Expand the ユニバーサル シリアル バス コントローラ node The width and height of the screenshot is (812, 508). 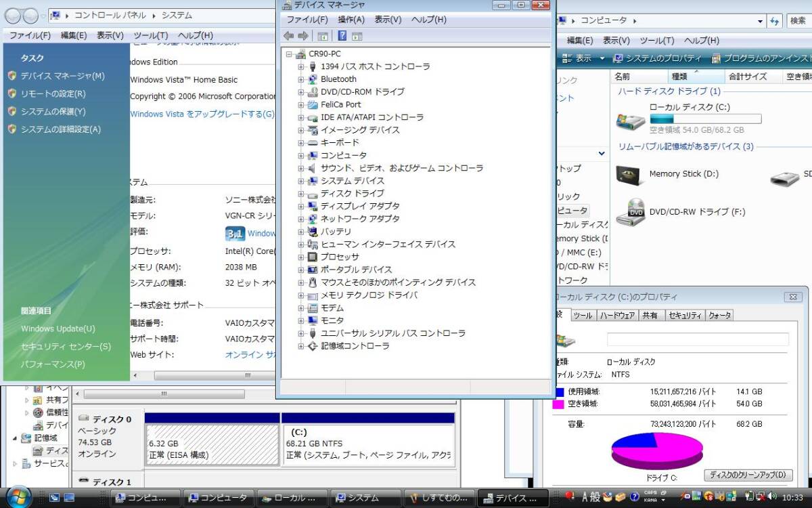[x=301, y=333]
